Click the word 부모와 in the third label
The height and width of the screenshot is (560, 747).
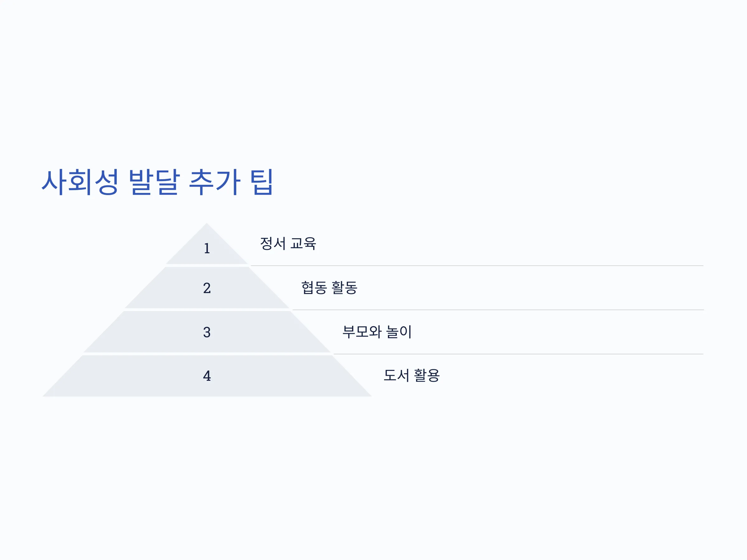(x=362, y=331)
